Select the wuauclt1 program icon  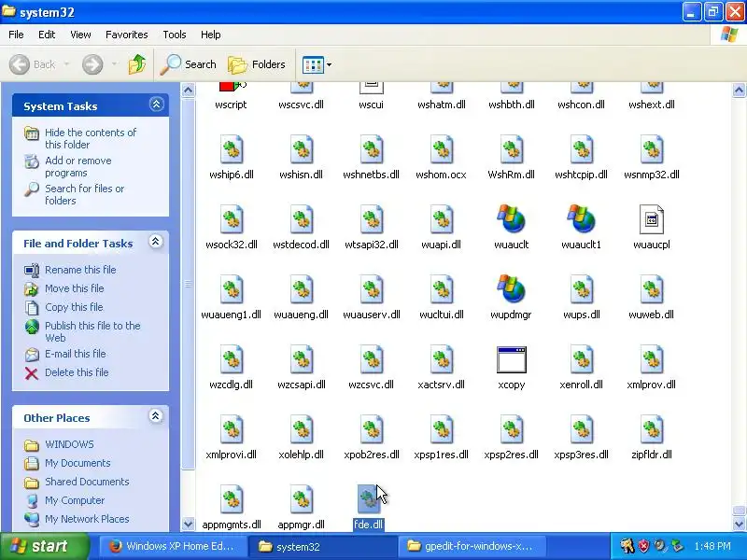[581, 218]
